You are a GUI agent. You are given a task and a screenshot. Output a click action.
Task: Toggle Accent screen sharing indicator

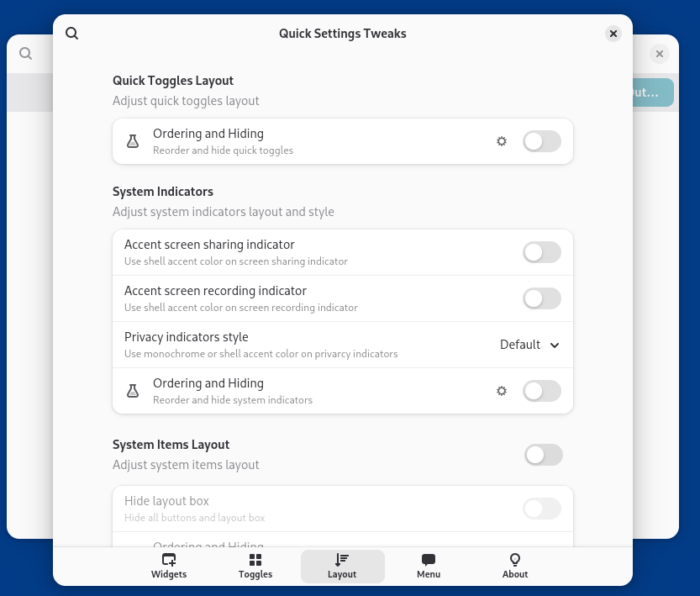(542, 252)
